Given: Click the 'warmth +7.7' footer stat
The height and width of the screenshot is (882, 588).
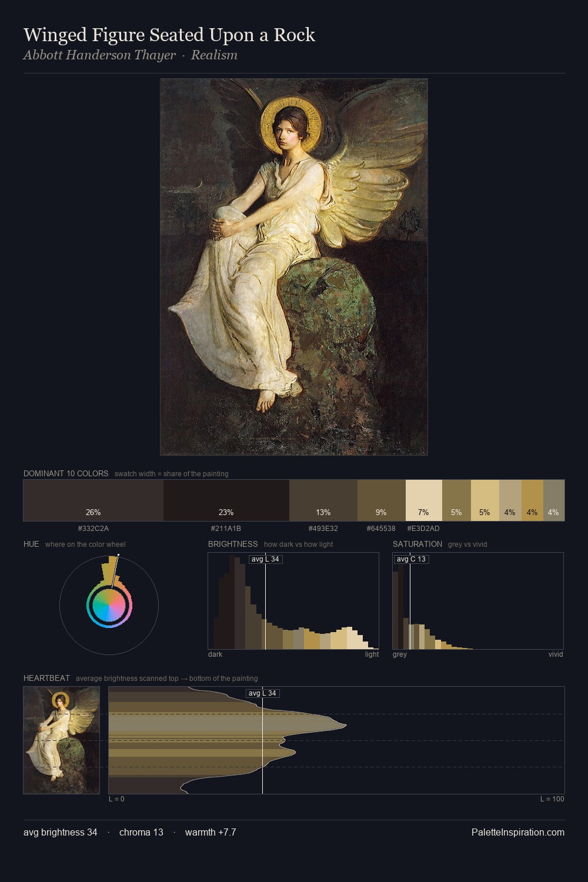Looking at the screenshot, I should 211,832.
